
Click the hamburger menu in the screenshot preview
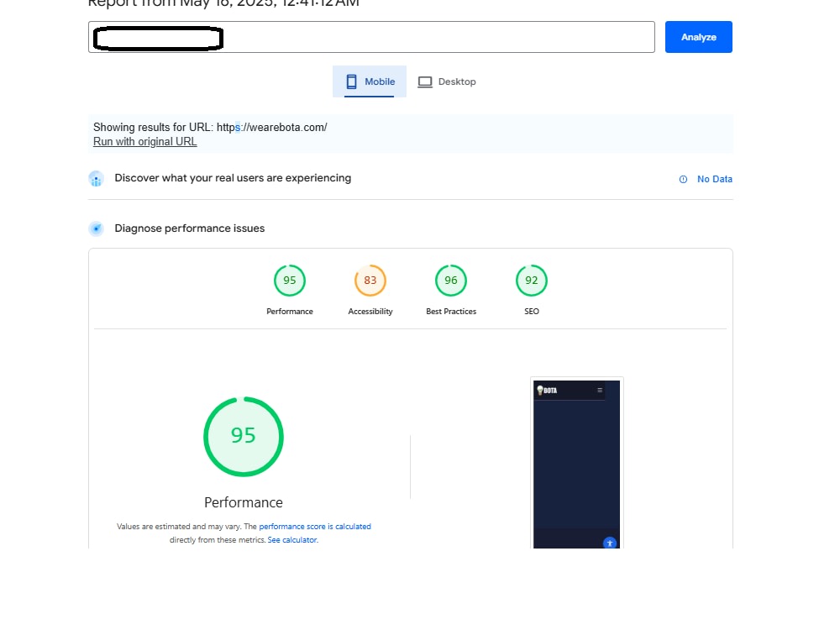[600, 391]
